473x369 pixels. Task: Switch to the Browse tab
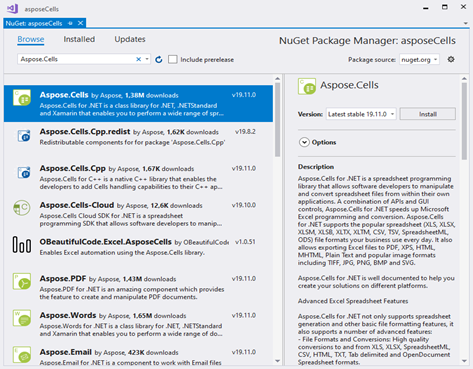coord(31,39)
